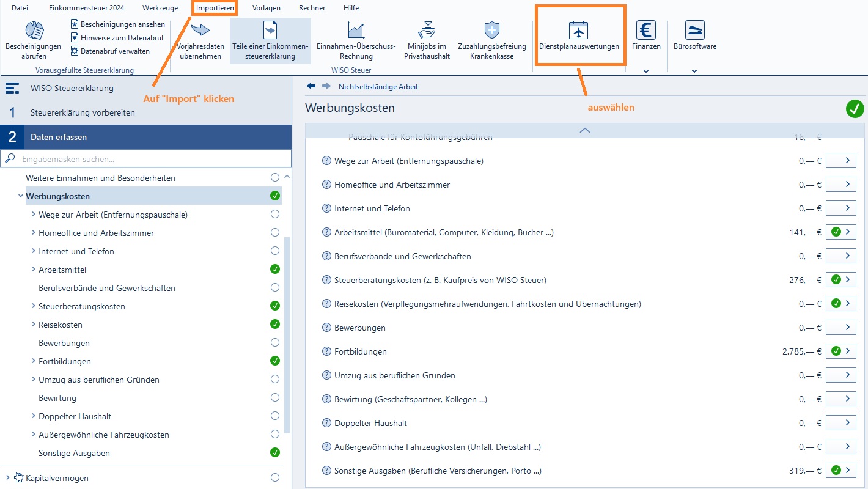The height and width of the screenshot is (489, 868).
Task: Click green check beside Reisekosten in tree
Action: [x=275, y=325]
